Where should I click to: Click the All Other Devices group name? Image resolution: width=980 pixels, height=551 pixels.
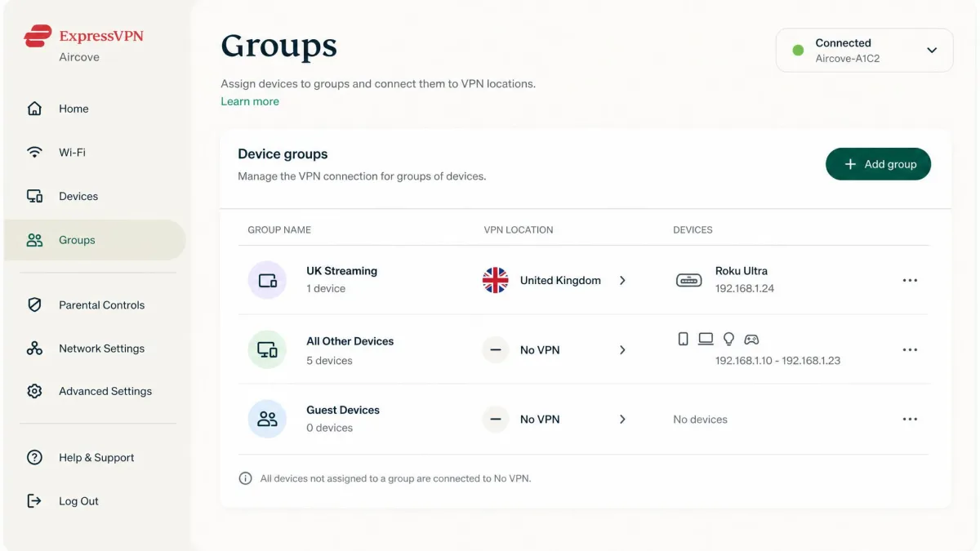[350, 341]
